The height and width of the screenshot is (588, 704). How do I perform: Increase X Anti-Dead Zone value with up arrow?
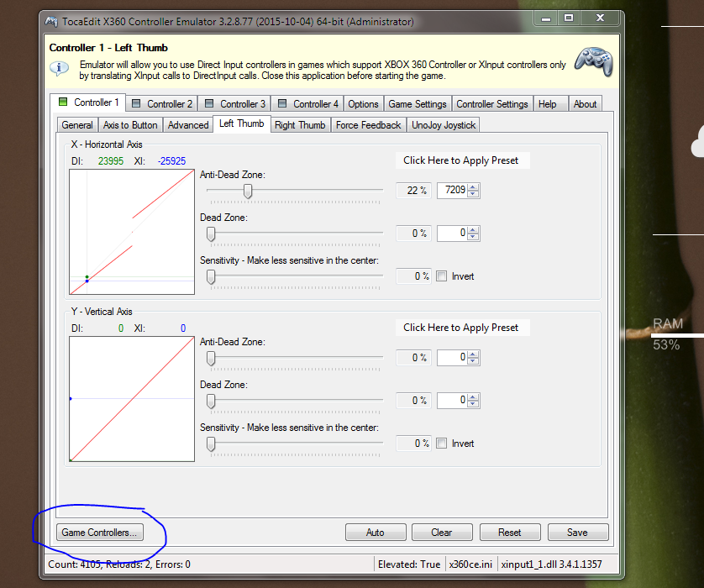473,186
